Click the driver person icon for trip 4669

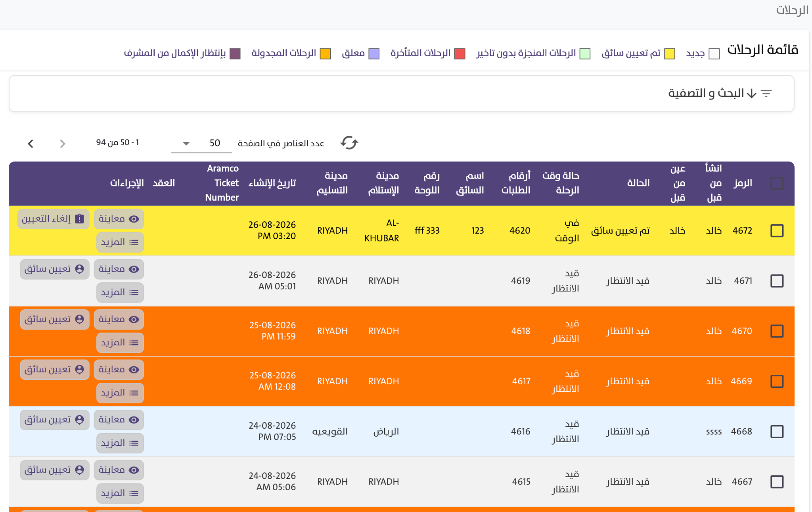pyautogui.click(x=79, y=369)
